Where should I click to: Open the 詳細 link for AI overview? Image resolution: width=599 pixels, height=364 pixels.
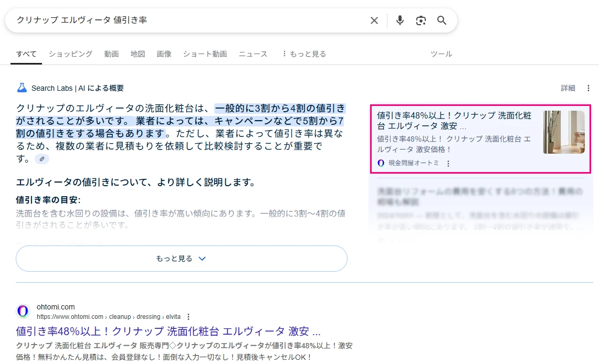pyautogui.click(x=568, y=88)
